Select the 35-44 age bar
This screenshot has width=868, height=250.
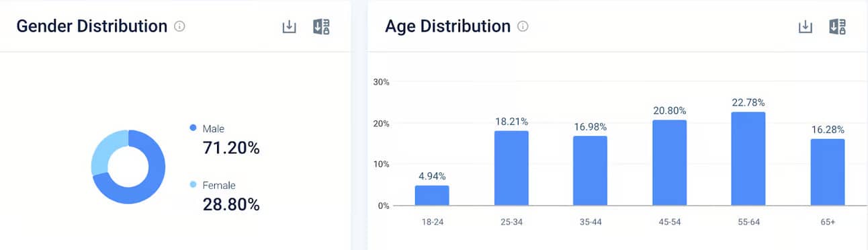pos(590,171)
